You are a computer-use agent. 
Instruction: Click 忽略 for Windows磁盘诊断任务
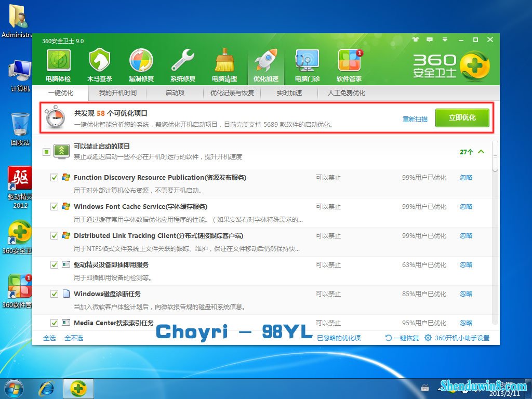[466, 294]
